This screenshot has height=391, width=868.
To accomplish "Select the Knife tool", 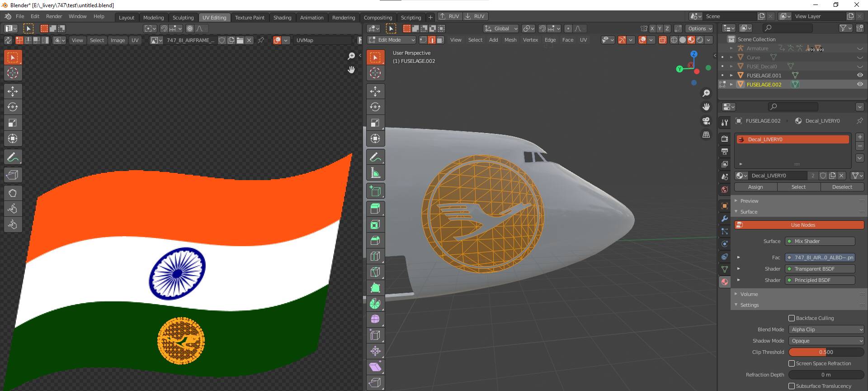I will pos(375,272).
